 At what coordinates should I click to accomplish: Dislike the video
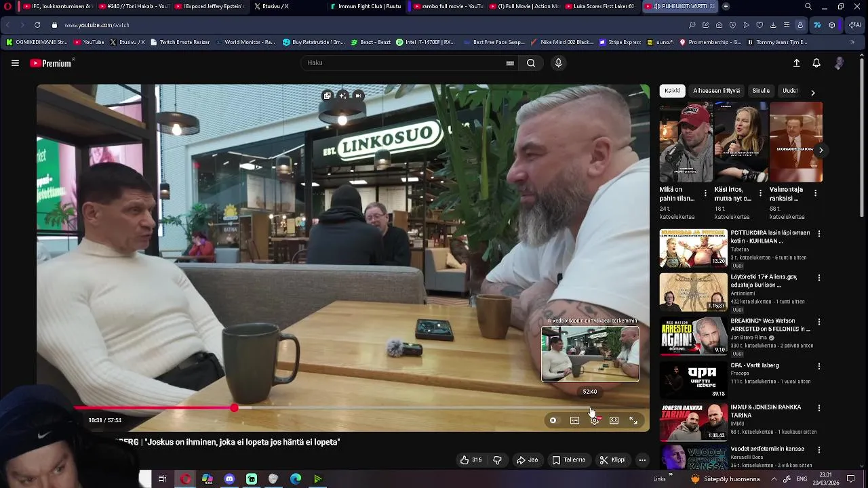coord(497,460)
